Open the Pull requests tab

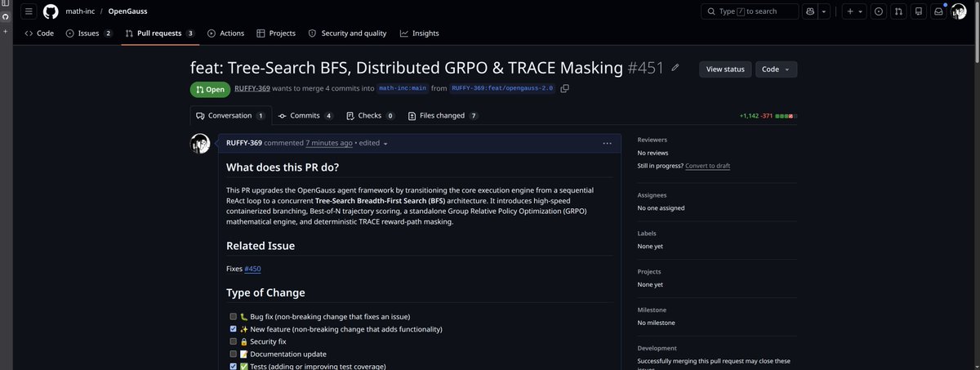(160, 33)
